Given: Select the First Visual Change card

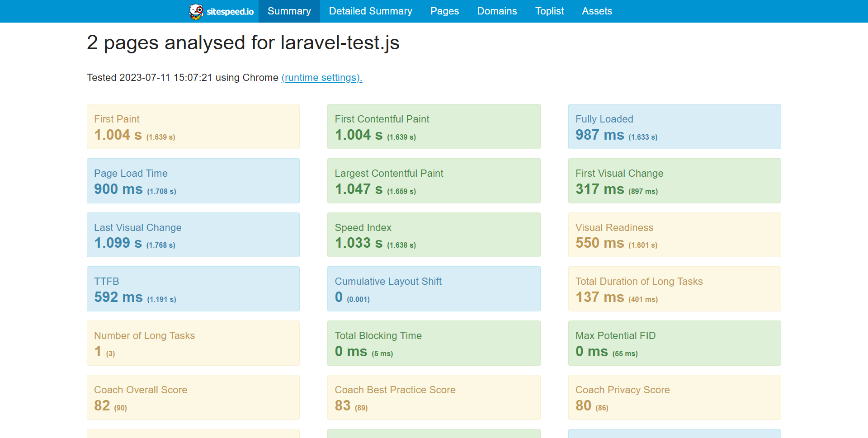Looking at the screenshot, I should point(675,181).
